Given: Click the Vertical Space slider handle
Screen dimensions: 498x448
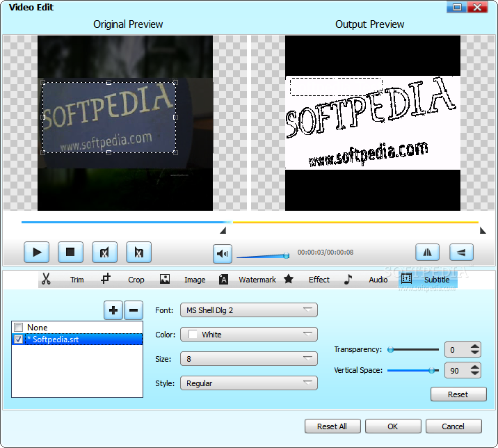Looking at the screenshot, I should click(x=431, y=370).
